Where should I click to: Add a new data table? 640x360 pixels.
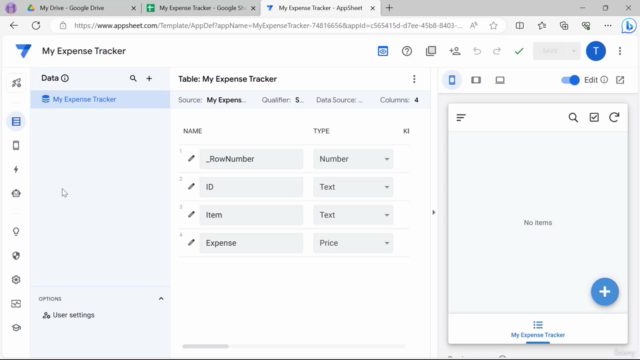149,78
